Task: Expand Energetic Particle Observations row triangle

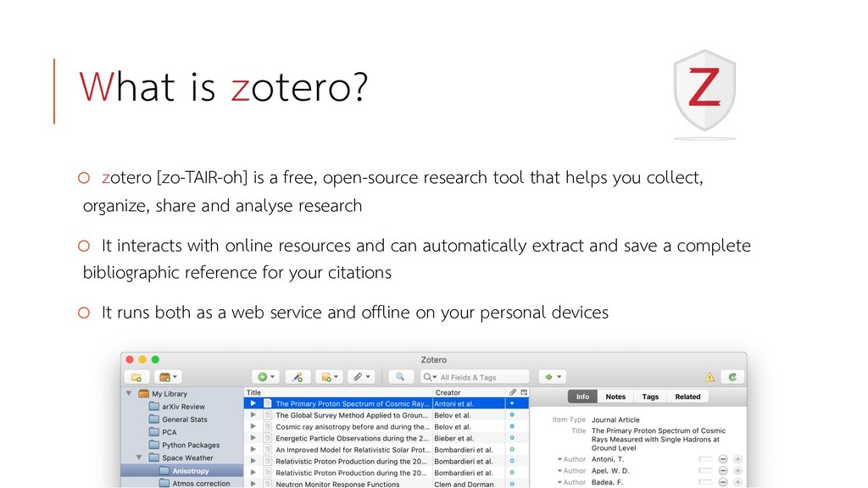Action: click(253, 438)
